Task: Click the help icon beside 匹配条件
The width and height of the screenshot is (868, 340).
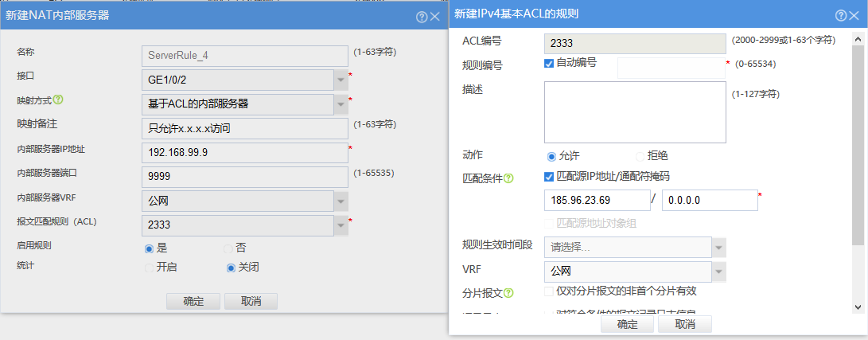Action: click(x=508, y=178)
